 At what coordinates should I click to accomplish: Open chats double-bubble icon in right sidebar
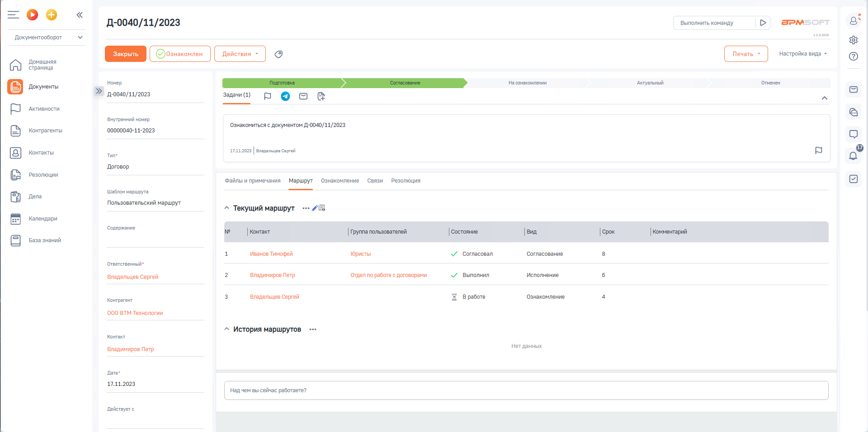tap(854, 112)
